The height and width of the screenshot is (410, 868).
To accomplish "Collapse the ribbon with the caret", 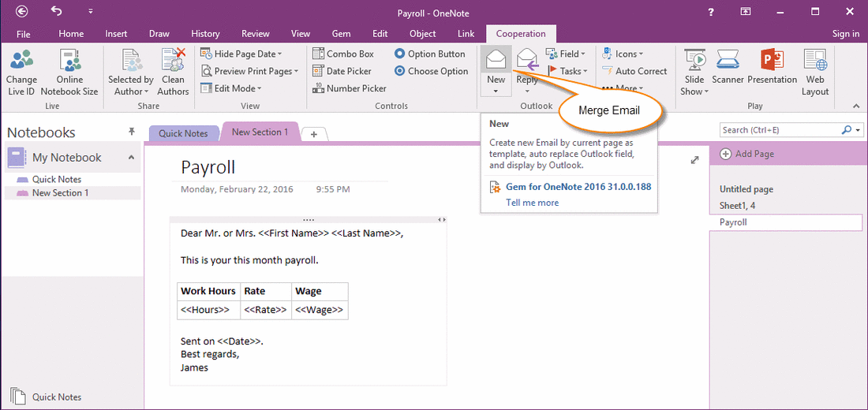I will pos(856,106).
